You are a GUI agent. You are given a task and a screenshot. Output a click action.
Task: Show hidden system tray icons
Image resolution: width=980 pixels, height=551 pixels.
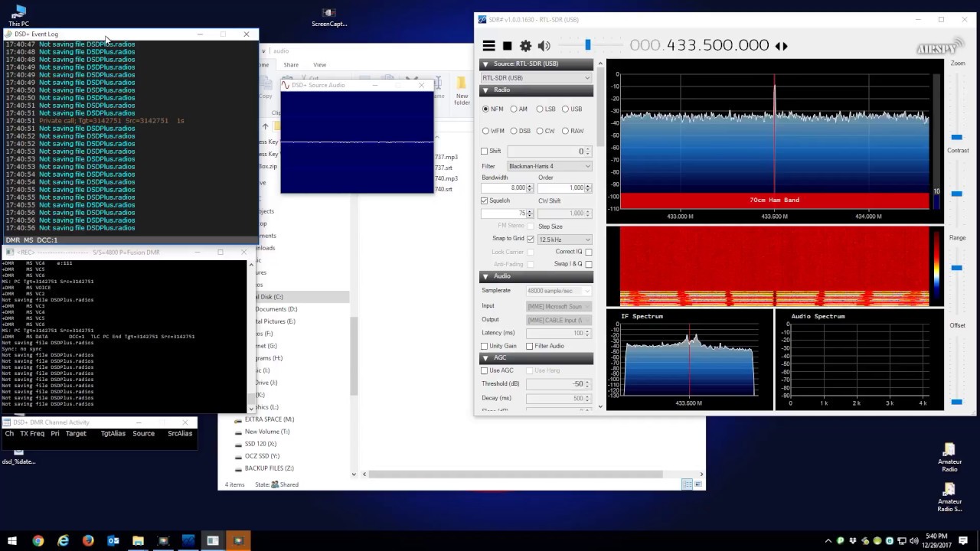pyautogui.click(x=828, y=540)
